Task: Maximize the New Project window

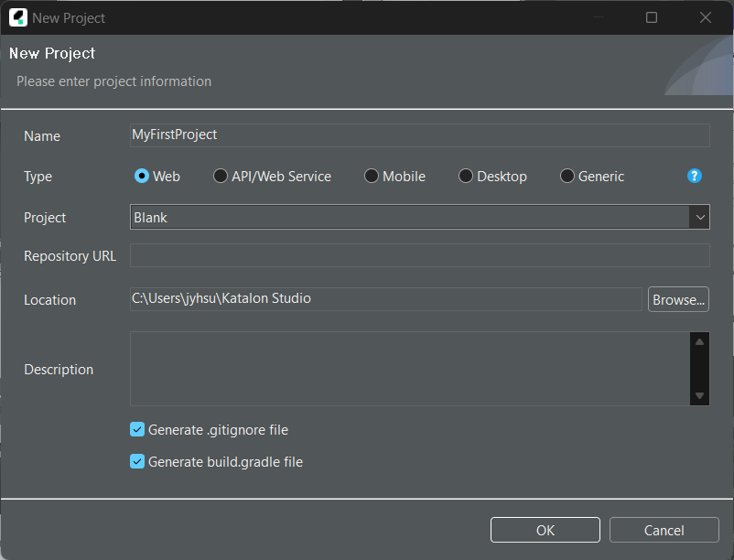Action: point(652,17)
